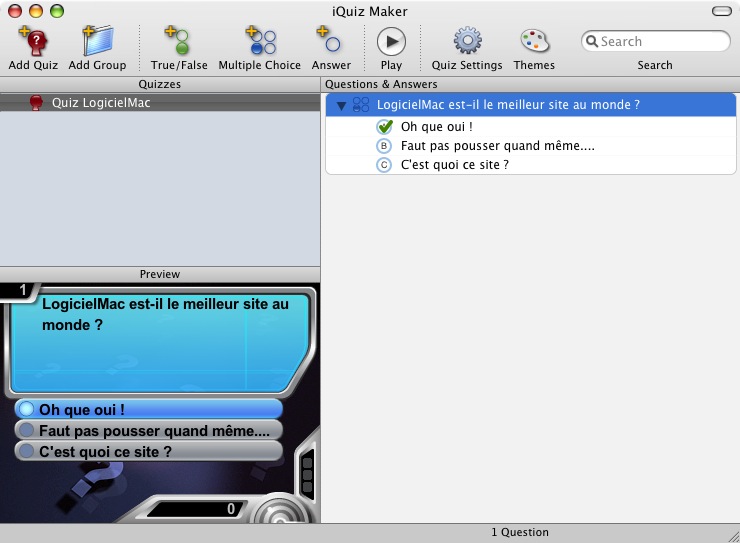The image size is (740, 543).
Task: Click the question number 1 badge in preview
Action: 20,290
